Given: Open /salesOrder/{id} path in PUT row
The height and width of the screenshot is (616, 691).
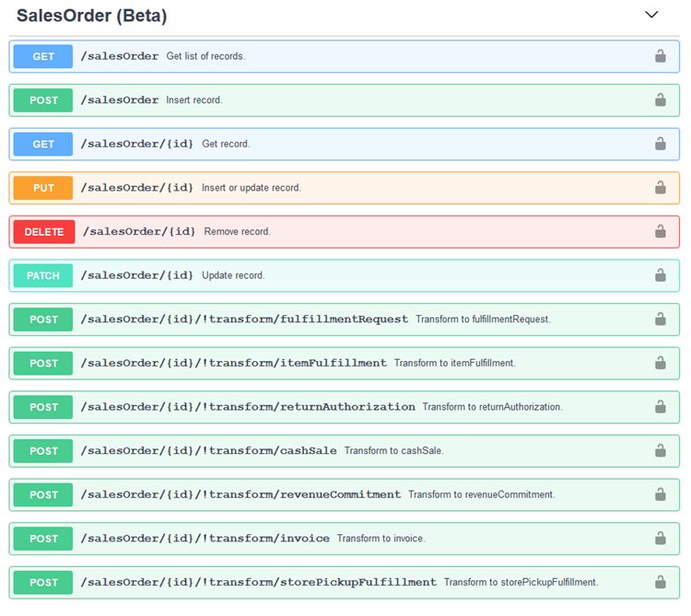Looking at the screenshot, I should pos(137,188).
